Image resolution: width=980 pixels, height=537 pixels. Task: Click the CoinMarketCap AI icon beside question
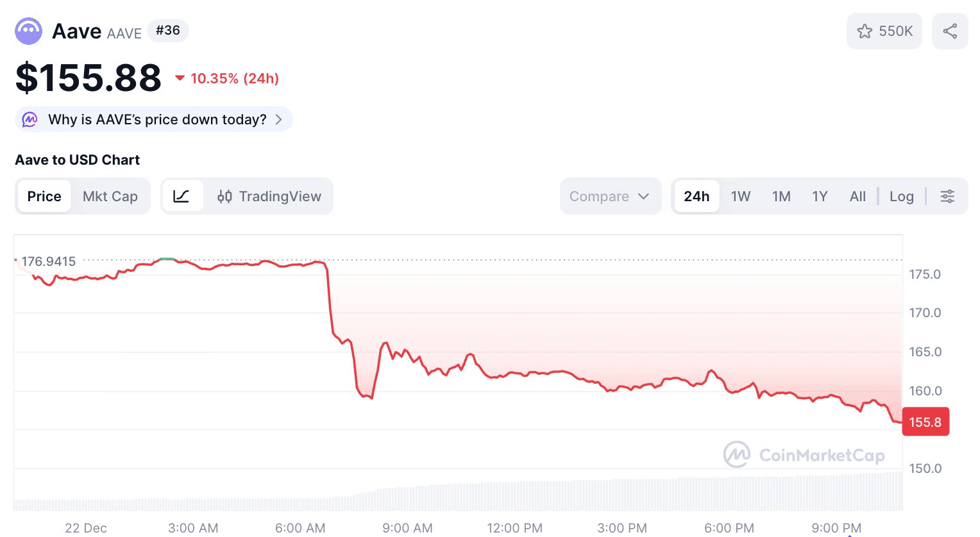pos(30,119)
